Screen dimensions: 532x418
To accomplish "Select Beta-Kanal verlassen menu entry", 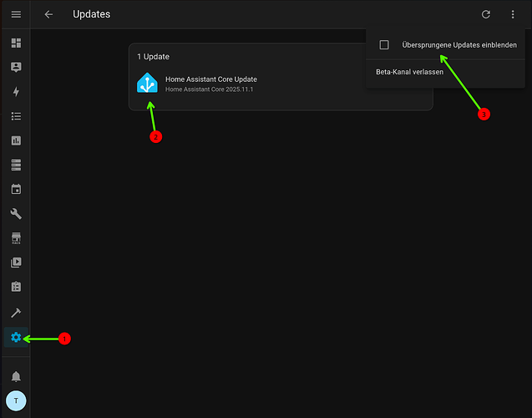I will pyautogui.click(x=409, y=72).
